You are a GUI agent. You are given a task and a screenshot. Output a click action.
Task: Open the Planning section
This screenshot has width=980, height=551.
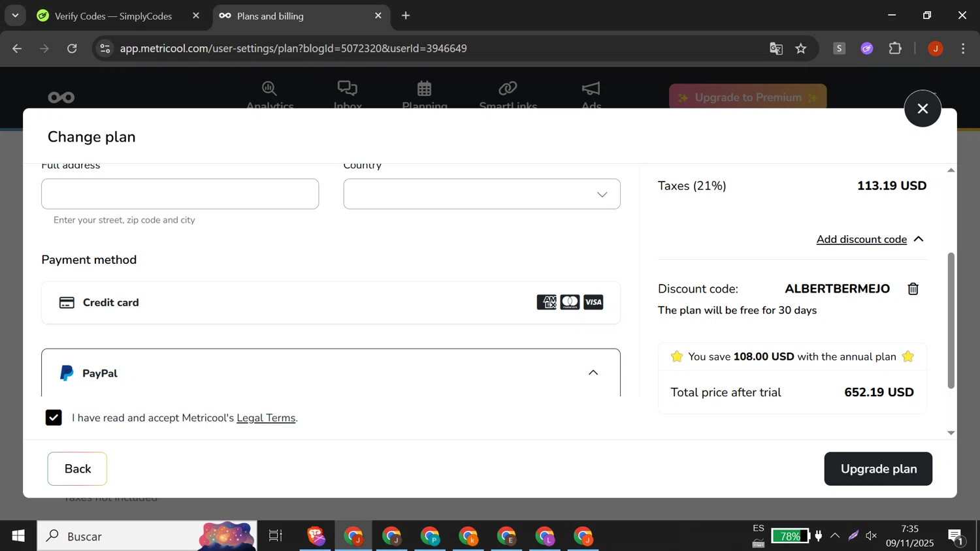425,95
